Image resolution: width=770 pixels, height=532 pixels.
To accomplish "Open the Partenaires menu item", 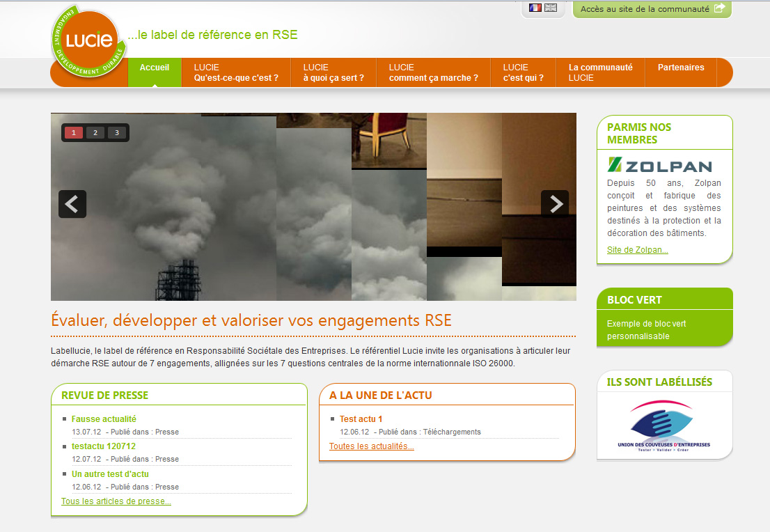I will (x=681, y=68).
